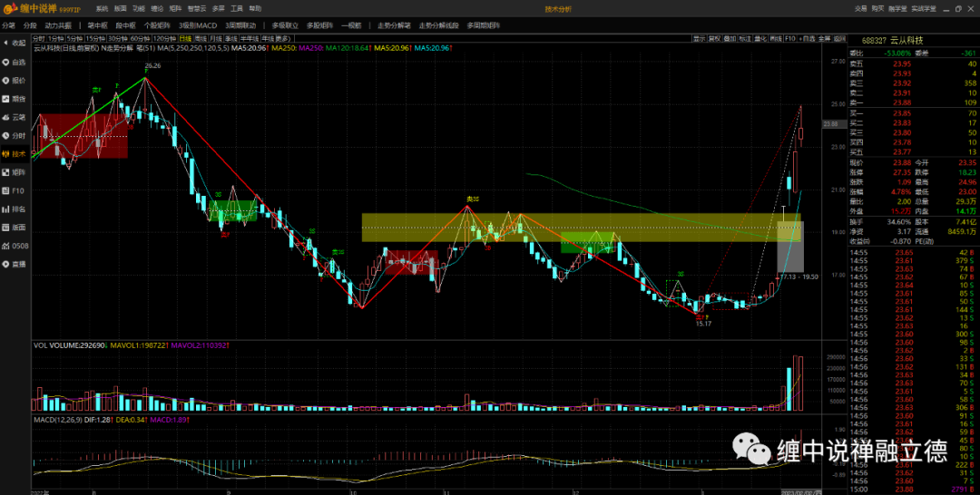
Task: Switch to 月线 monthly tab
Action: (x=216, y=39)
